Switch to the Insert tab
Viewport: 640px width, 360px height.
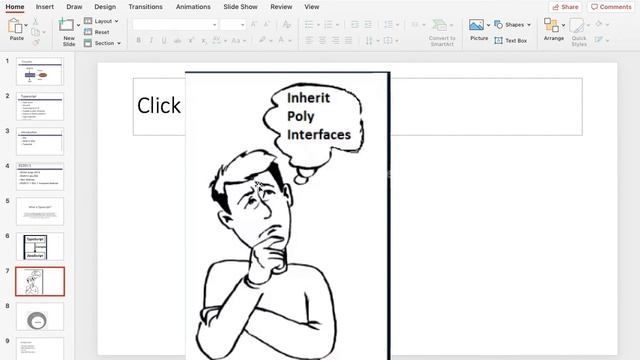pyautogui.click(x=44, y=7)
